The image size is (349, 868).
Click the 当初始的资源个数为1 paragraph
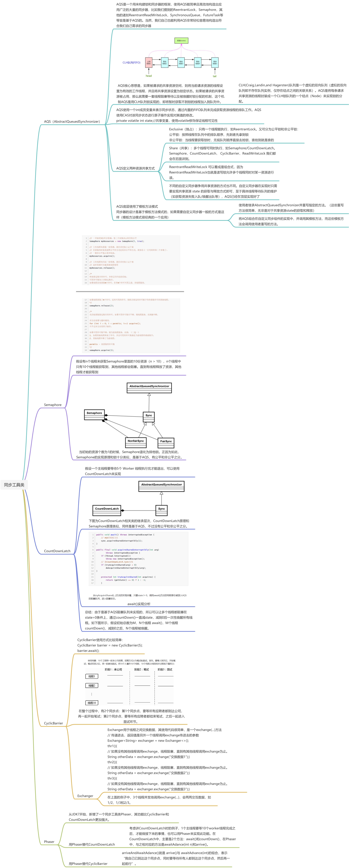(x=130, y=455)
